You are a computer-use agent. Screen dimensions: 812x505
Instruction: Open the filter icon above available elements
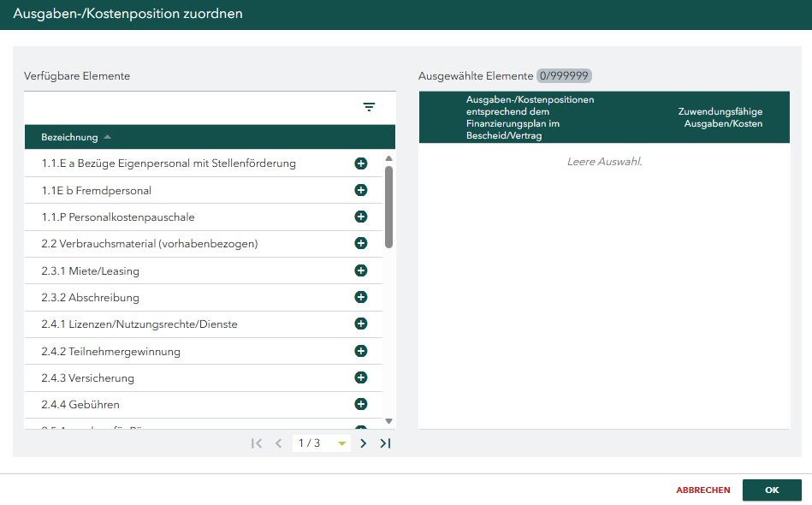(369, 107)
